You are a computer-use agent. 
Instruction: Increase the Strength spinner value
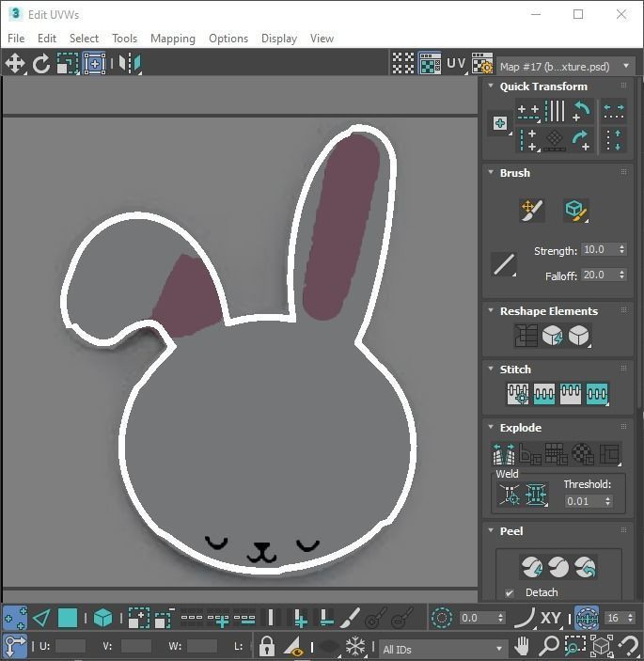coord(622,246)
